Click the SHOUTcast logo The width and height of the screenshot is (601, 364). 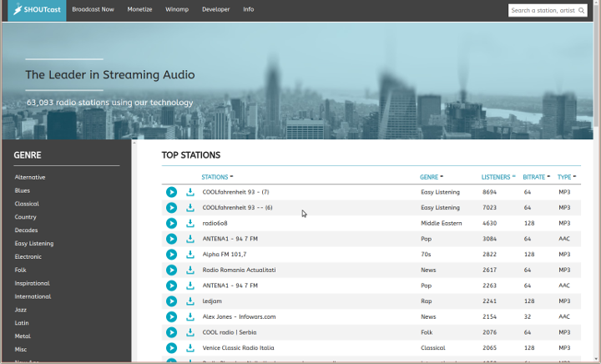tap(37, 10)
